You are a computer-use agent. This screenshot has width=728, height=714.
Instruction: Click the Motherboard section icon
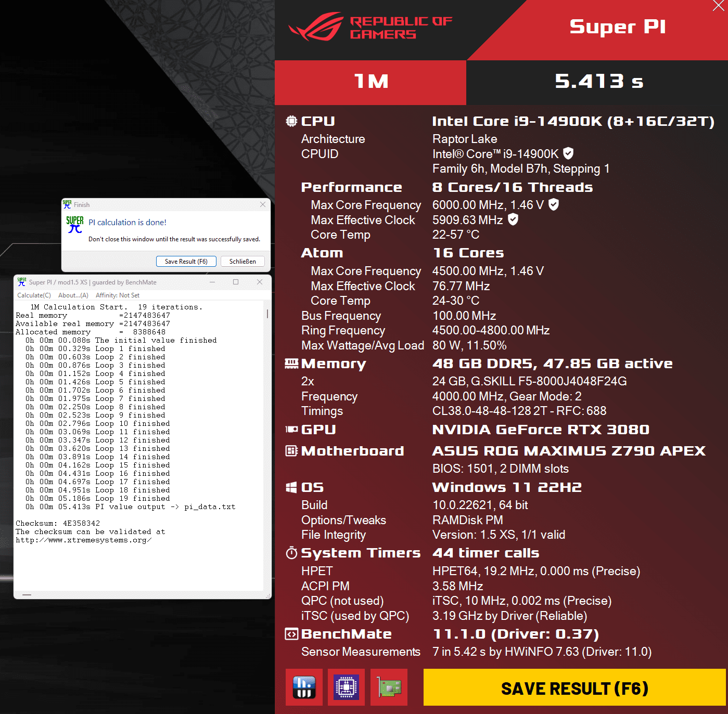291,451
